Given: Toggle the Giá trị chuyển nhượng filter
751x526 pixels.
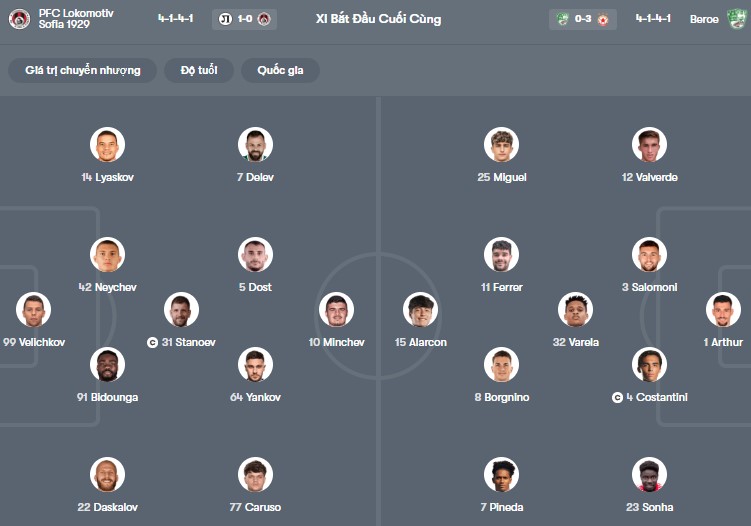Looking at the screenshot, I should 83,70.
